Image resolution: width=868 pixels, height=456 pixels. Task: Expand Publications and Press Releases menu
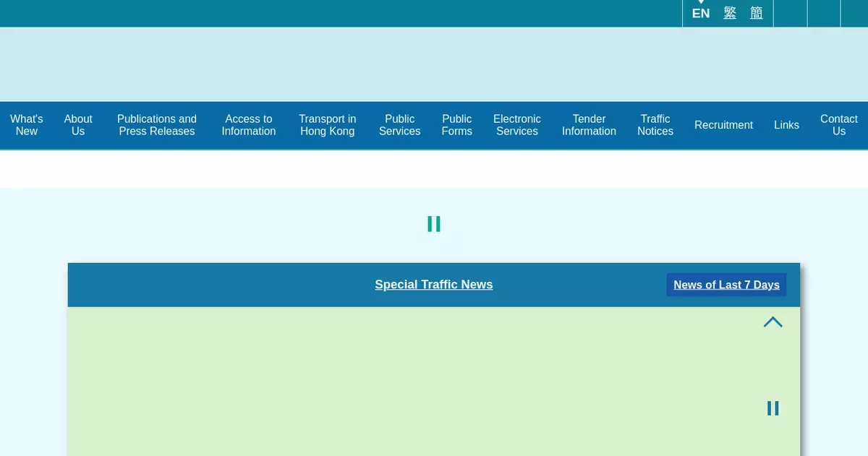point(157,125)
